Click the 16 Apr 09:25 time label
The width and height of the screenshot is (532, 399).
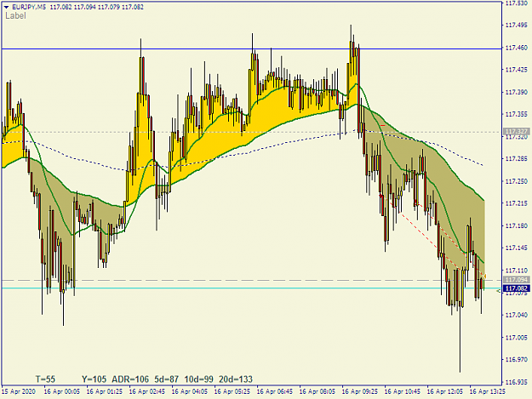(x=360, y=391)
